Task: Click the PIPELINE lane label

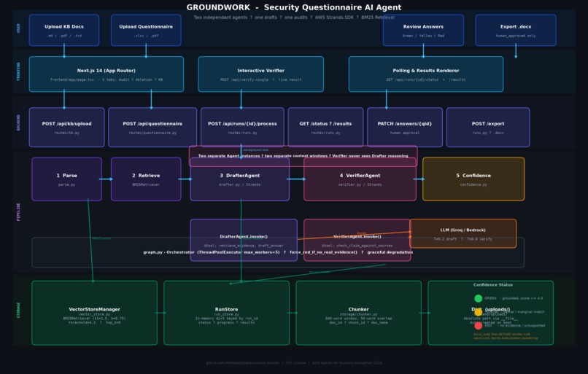Action: coord(18,211)
